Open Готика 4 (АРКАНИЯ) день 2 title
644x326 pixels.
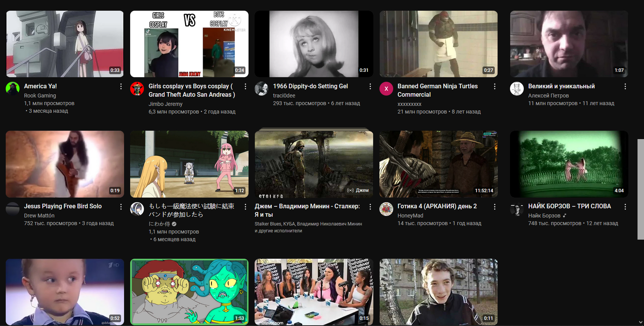[437, 206]
